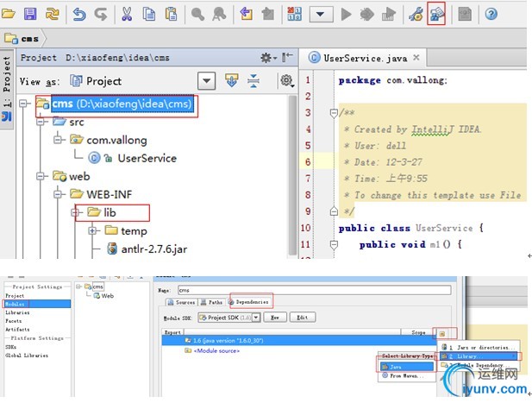This screenshot has width=532, height=403.
Task: Click the Find magnifier icon
Action: [197, 15]
